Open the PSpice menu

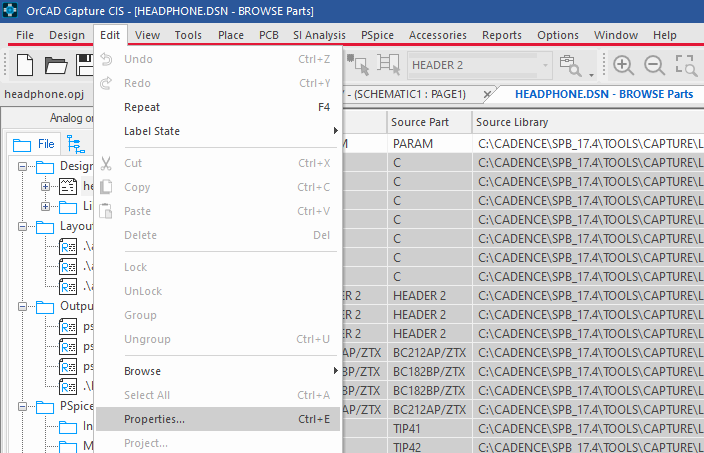(x=377, y=35)
